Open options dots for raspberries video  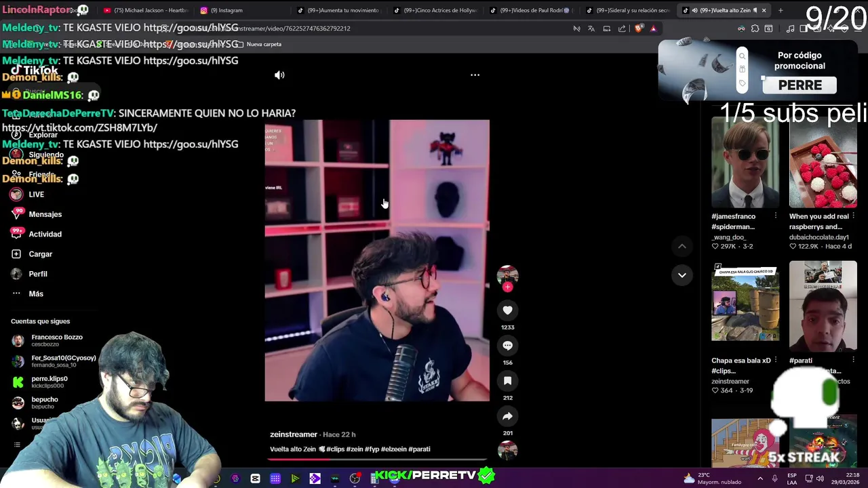(x=853, y=216)
